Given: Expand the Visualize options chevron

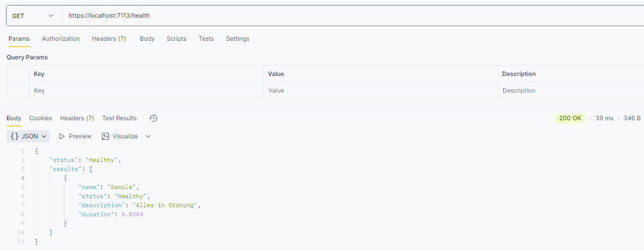Looking at the screenshot, I should (148, 136).
